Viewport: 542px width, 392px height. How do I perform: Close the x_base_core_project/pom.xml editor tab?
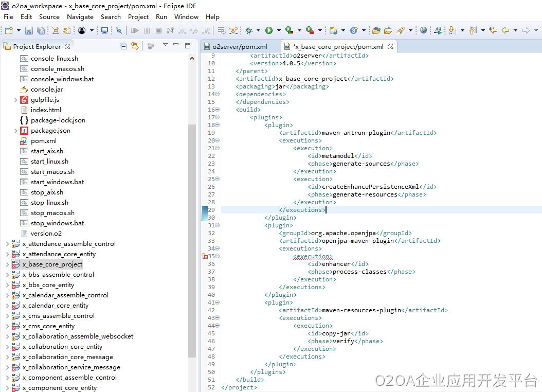(390, 46)
